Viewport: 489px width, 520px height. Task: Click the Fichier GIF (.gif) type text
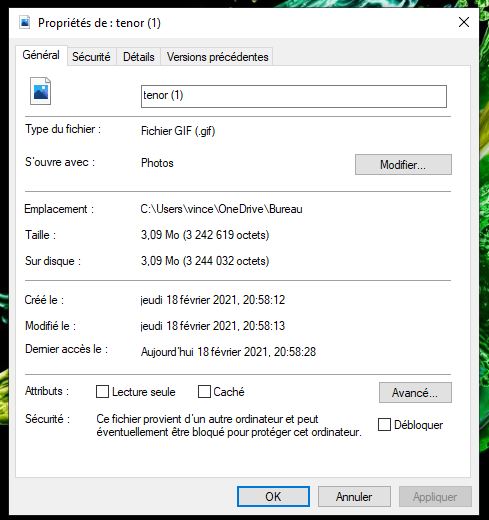pyautogui.click(x=178, y=131)
